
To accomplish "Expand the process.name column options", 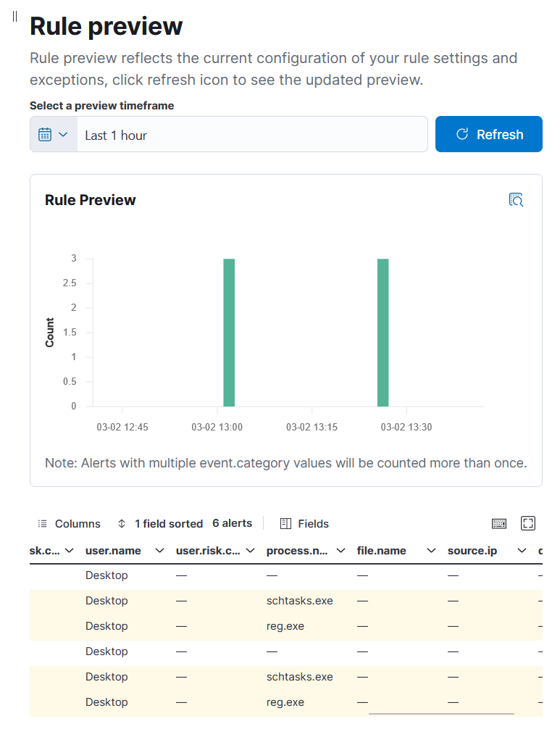I will click(x=340, y=551).
